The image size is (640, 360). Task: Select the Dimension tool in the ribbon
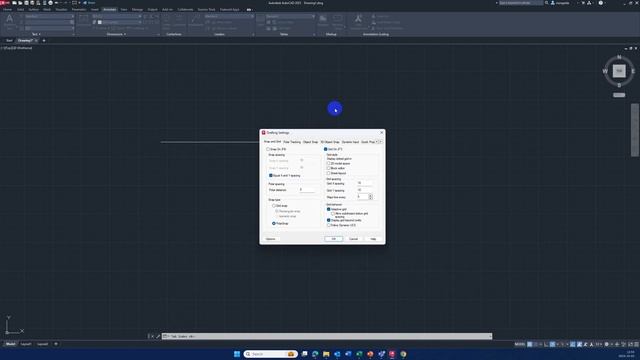(83, 20)
